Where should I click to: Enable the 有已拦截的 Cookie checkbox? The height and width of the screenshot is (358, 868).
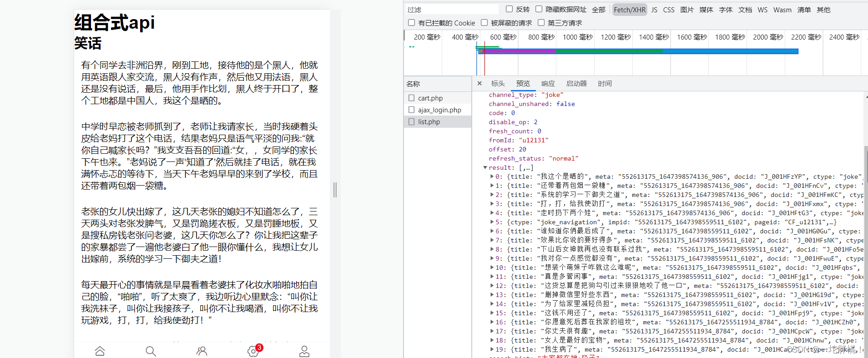tap(412, 22)
